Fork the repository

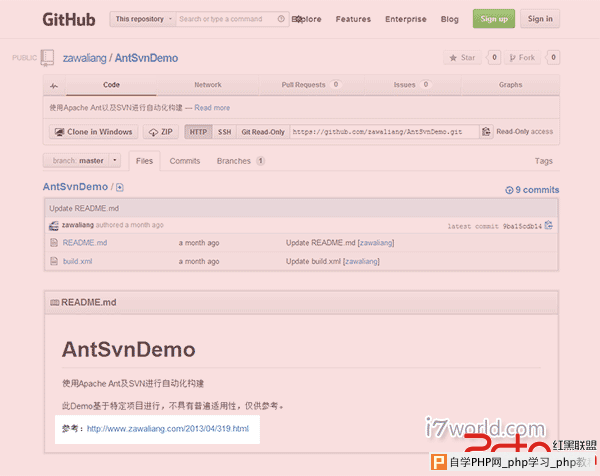click(x=522, y=57)
